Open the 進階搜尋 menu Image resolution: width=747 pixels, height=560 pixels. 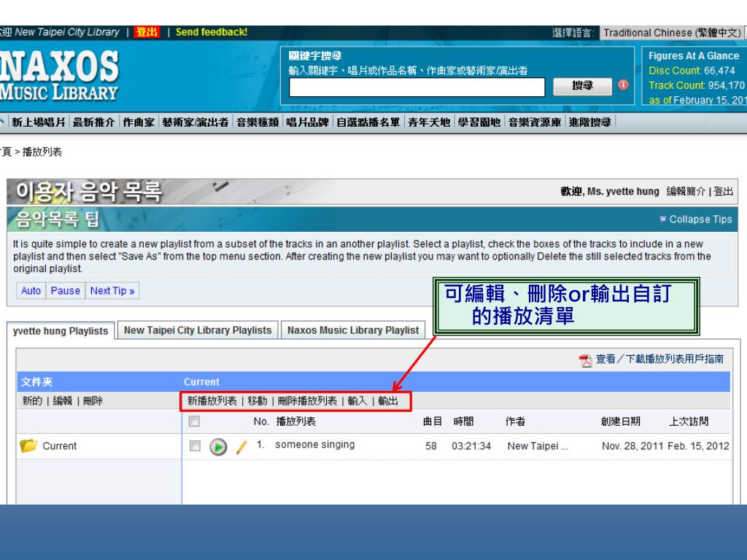coord(590,122)
